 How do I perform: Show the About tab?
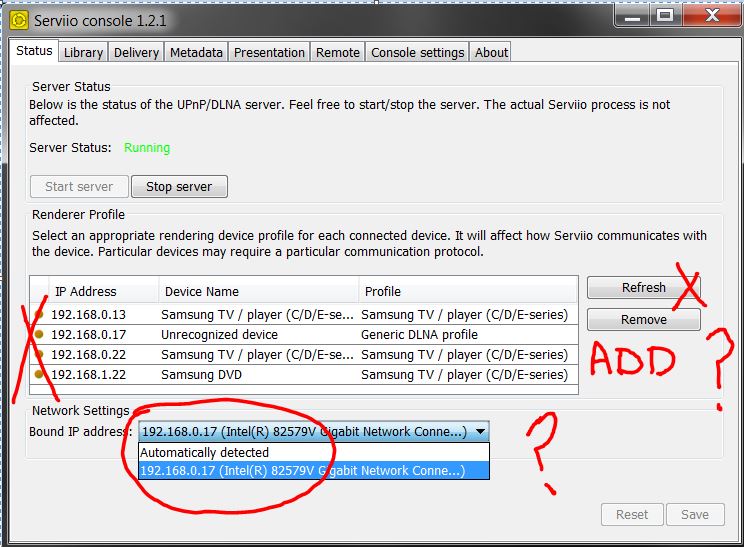tap(491, 52)
